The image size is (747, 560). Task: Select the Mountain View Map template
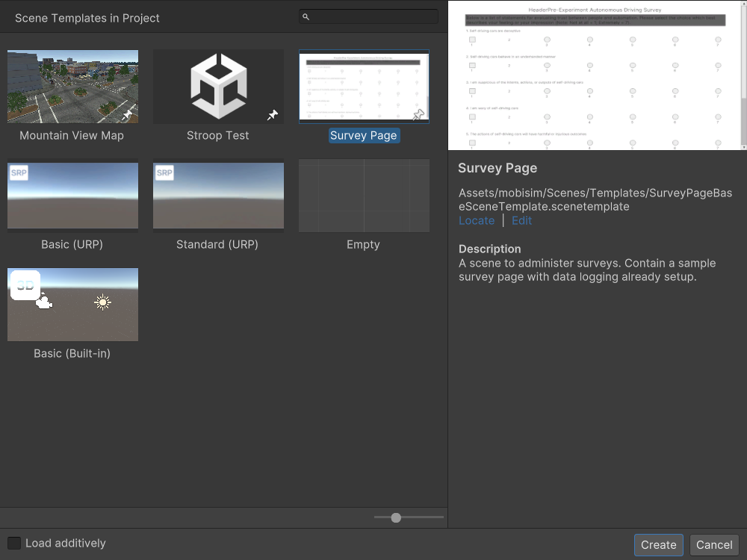tap(73, 86)
